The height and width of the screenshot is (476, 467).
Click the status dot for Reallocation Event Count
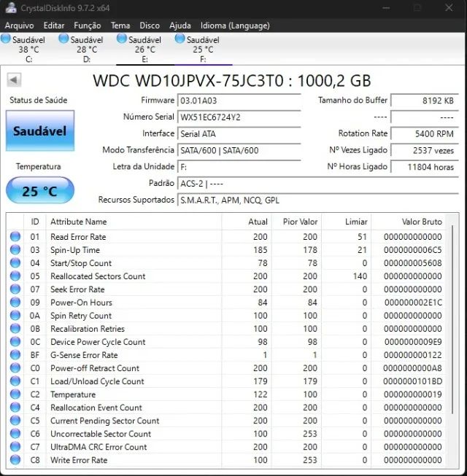click(15, 407)
